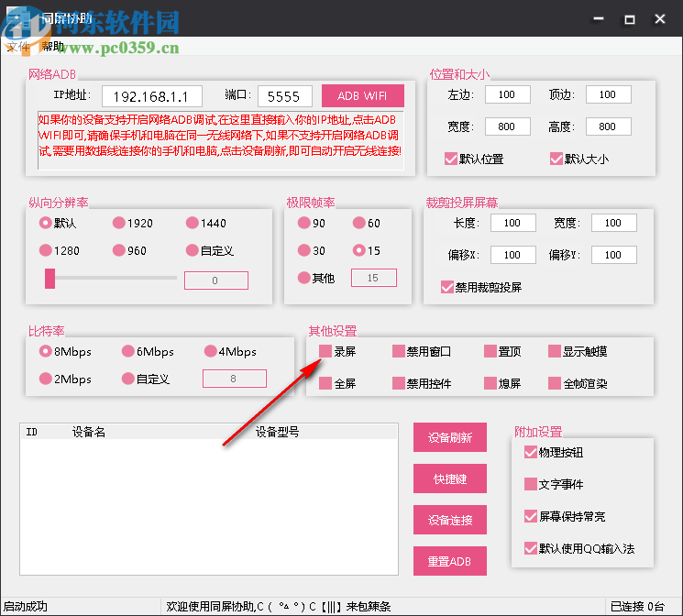Select the 4Mbps bitrate option
Image resolution: width=683 pixels, height=616 pixels.
click(x=210, y=351)
